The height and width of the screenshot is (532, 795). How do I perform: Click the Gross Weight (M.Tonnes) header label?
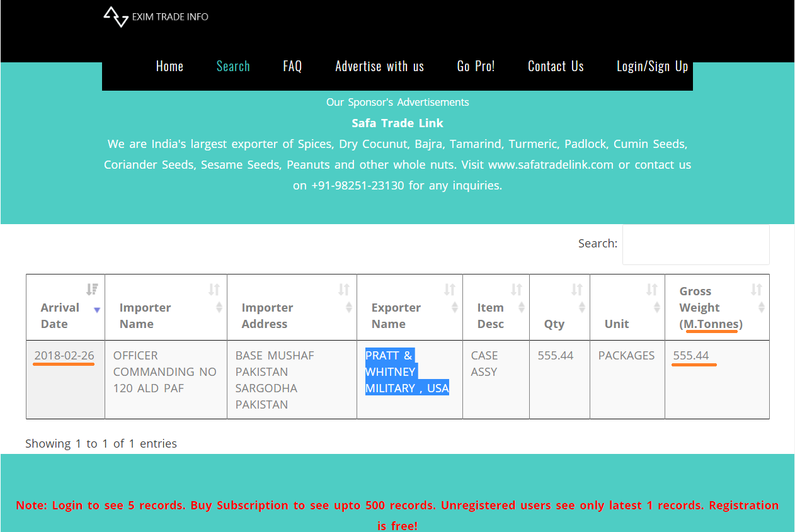pyautogui.click(x=711, y=307)
